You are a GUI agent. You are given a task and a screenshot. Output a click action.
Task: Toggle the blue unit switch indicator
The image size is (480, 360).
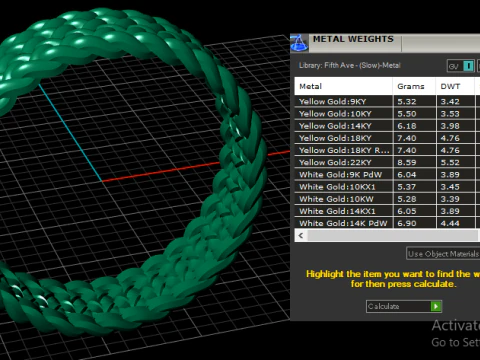point(468,66)
